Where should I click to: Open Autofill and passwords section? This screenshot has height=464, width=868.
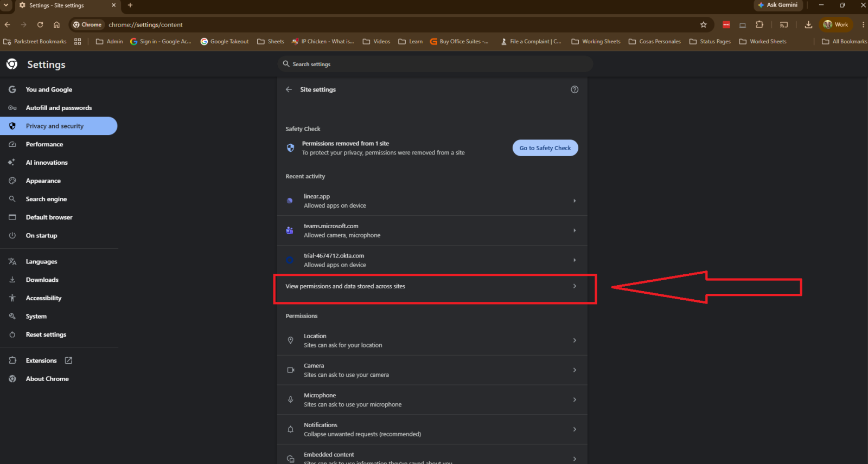[x=59, y=108]
